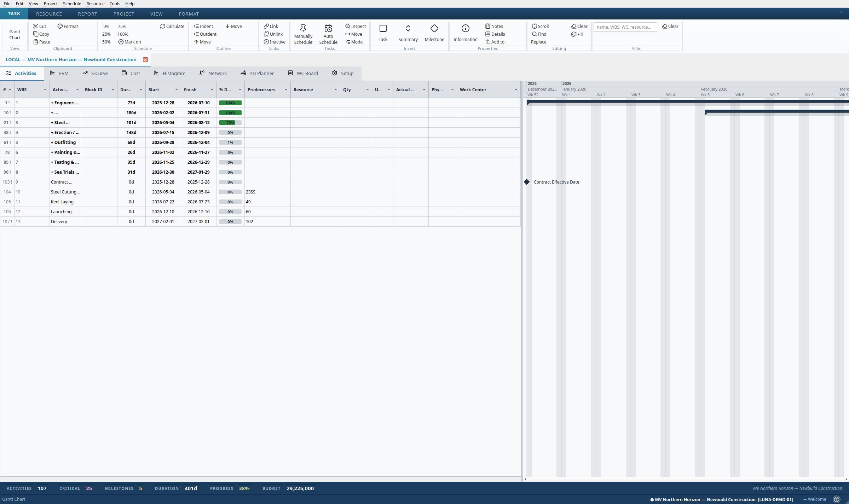Open the Start column filter dropdown
This screenshot has width=849, height=504.
coord(177,89)
